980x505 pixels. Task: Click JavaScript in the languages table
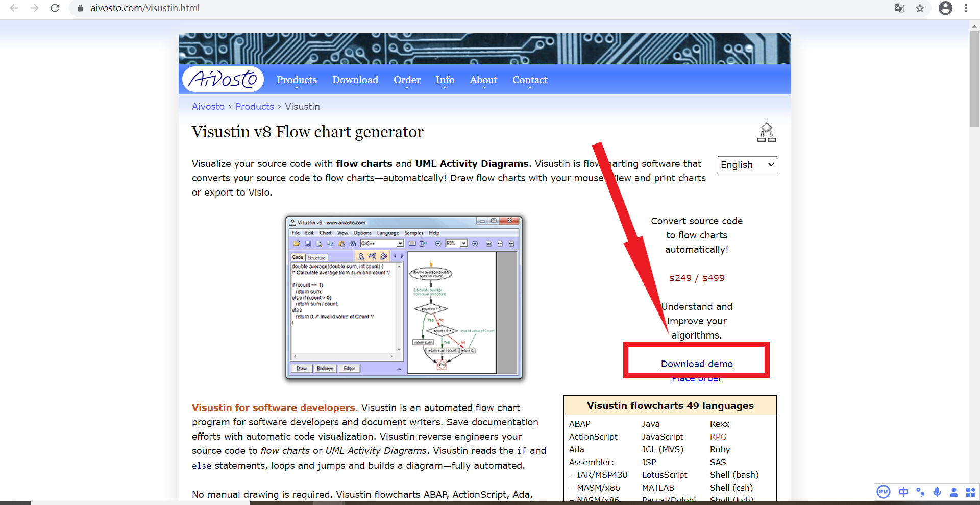(x=663, y=437)
